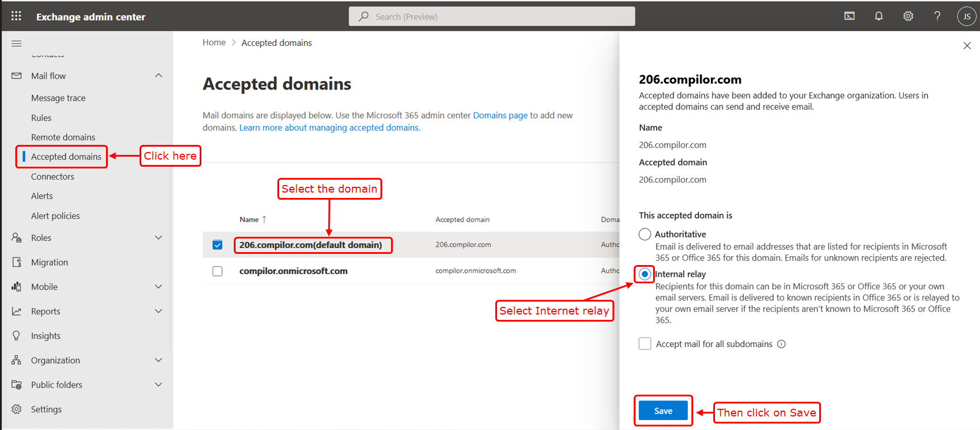Collapse the Mail flow section
This screenshot has width=980, height=430.
[158, 76]
